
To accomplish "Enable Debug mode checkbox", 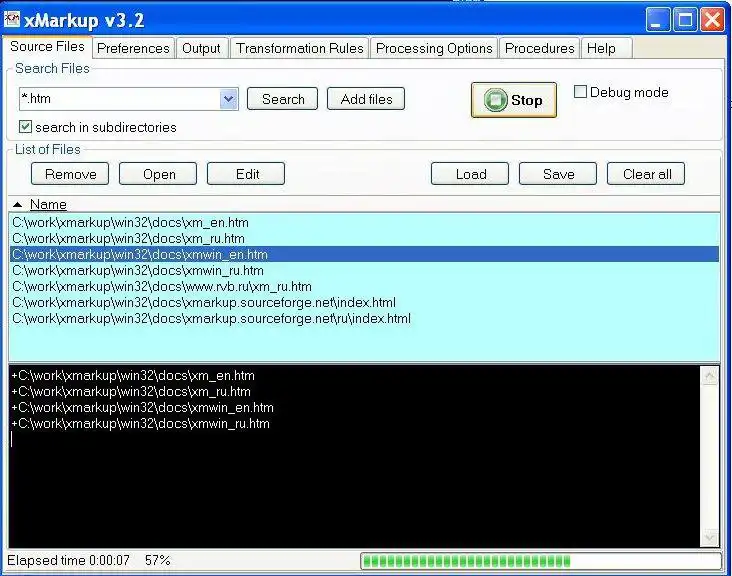I will tap(580, 91).
